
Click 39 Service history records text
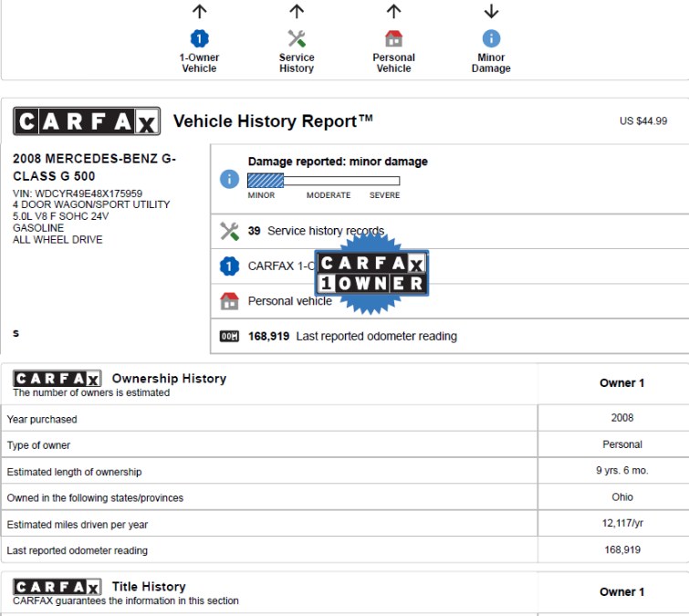pyautogui.click(x=316, y=231)
